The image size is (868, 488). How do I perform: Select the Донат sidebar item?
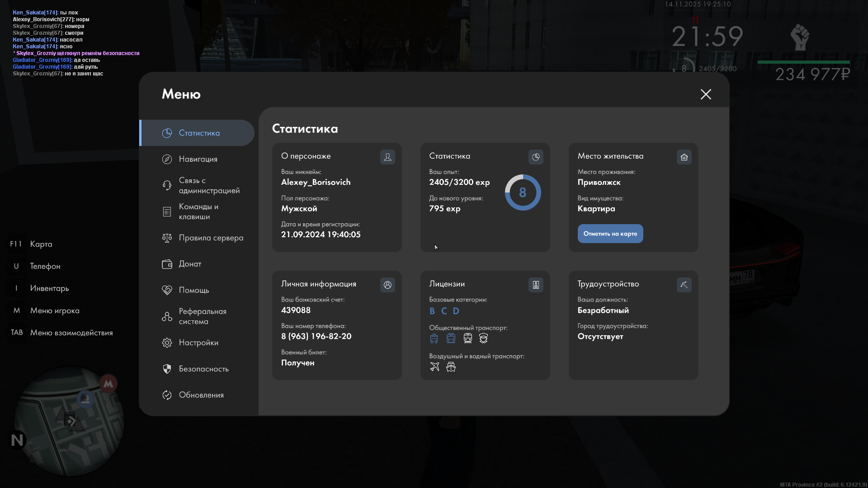pos(190,264)
